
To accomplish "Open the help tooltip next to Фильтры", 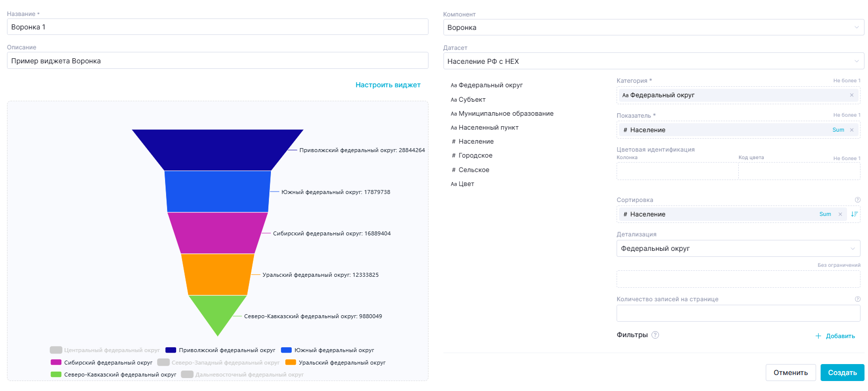I will 655,335.
